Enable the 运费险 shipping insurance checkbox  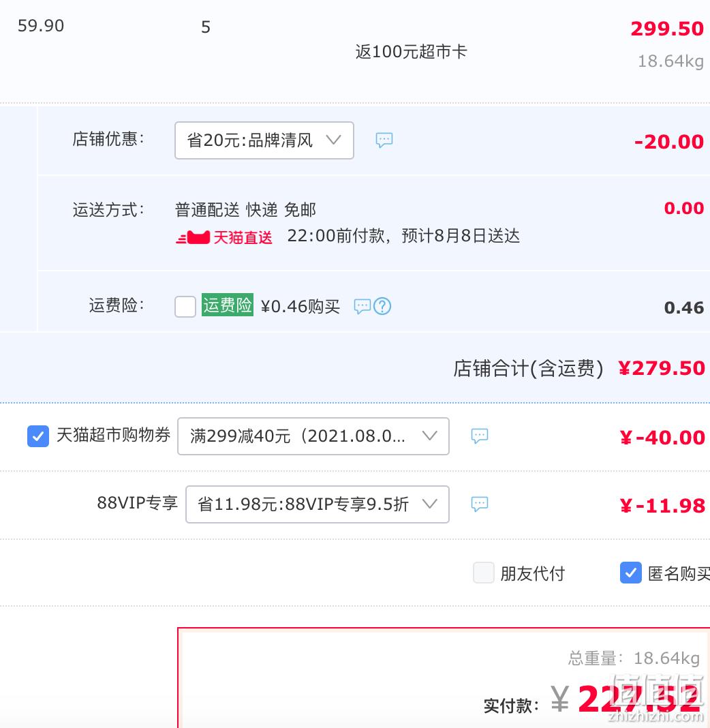click(x=185, y=307)
